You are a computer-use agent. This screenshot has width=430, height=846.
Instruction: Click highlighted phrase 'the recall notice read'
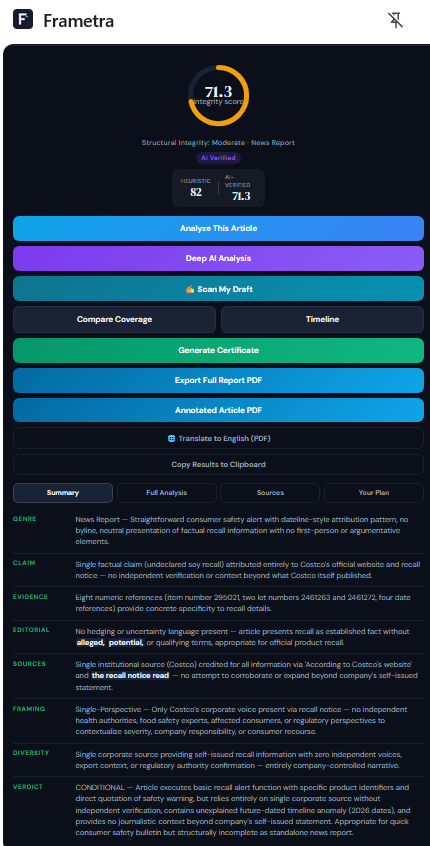point(130,676)
